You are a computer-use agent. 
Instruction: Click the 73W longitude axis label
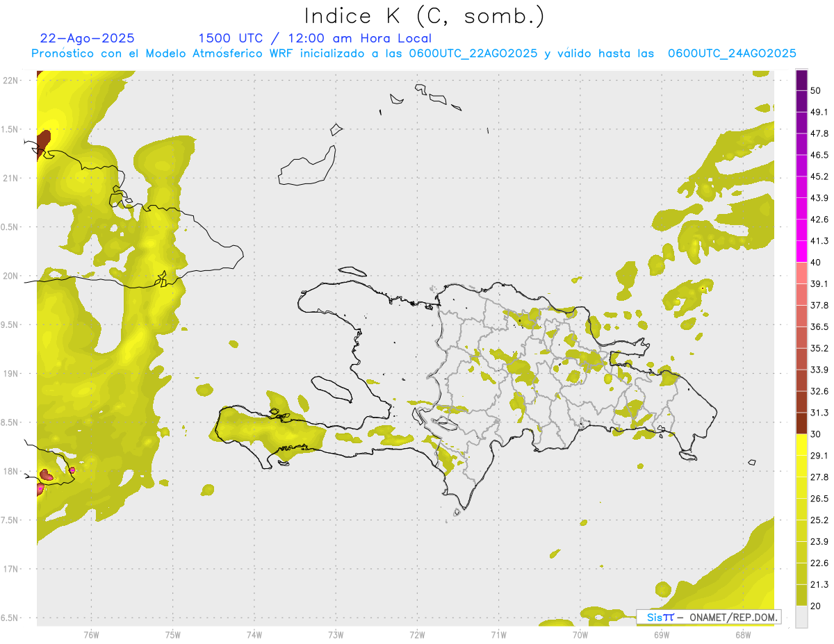coord(336,634)
